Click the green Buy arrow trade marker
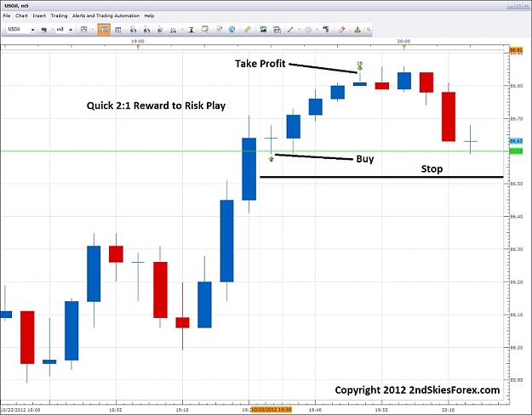The width and height of the screenshot is (532, 415). click(x=271, y=158)
